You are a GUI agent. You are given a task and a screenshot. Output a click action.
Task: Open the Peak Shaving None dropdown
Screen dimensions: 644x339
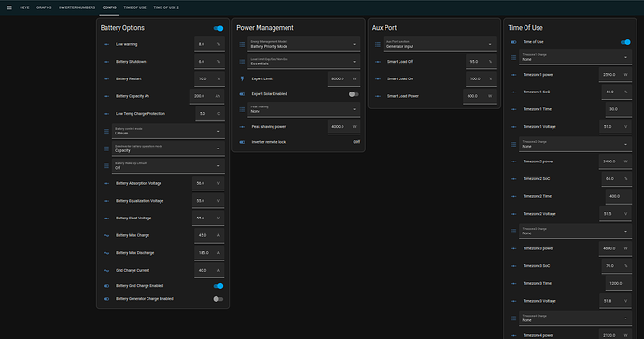pos(304,109)
